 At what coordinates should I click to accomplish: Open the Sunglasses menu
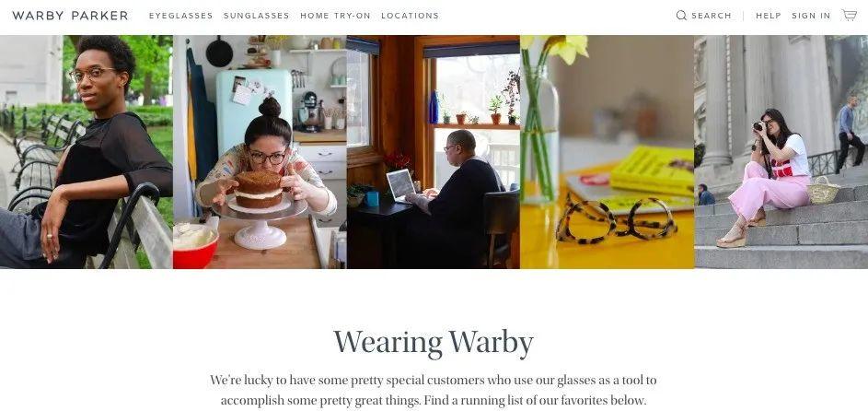[x=256, y=16]
